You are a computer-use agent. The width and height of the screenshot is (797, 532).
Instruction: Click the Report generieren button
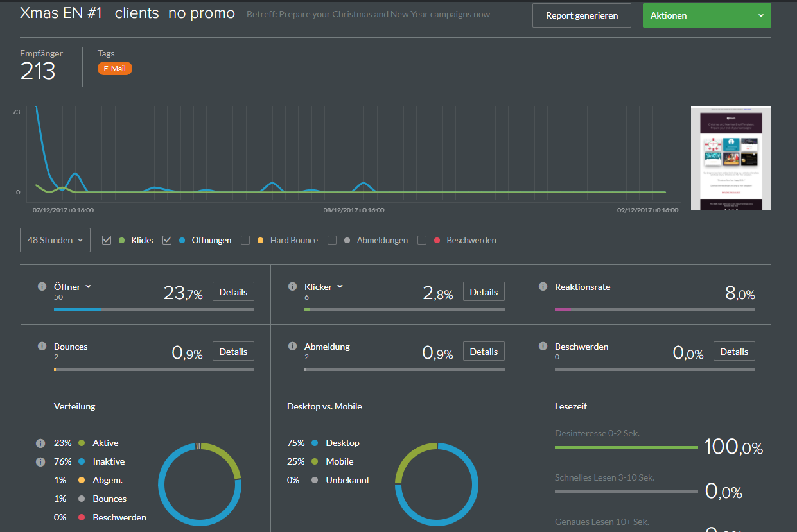point(582,15)
